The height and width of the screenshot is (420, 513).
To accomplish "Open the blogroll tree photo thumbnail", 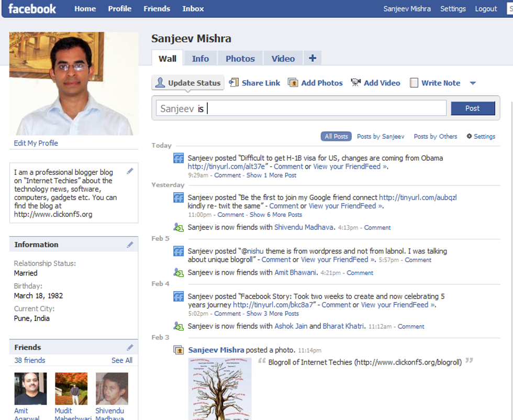I will 220,389.
